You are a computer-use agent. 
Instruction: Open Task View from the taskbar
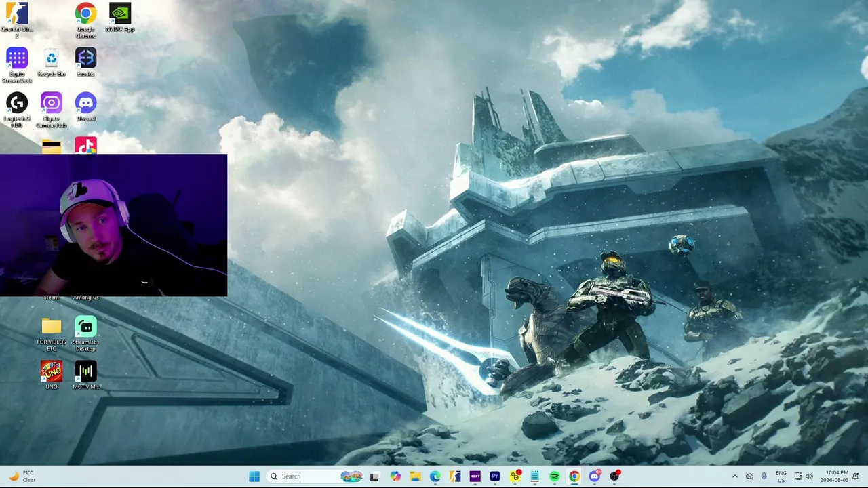(x=374, y=476)
